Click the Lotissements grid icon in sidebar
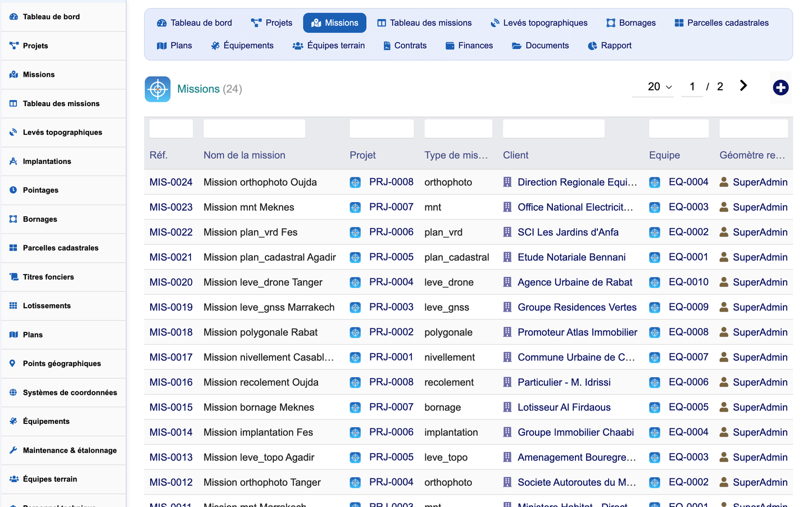 13,305
